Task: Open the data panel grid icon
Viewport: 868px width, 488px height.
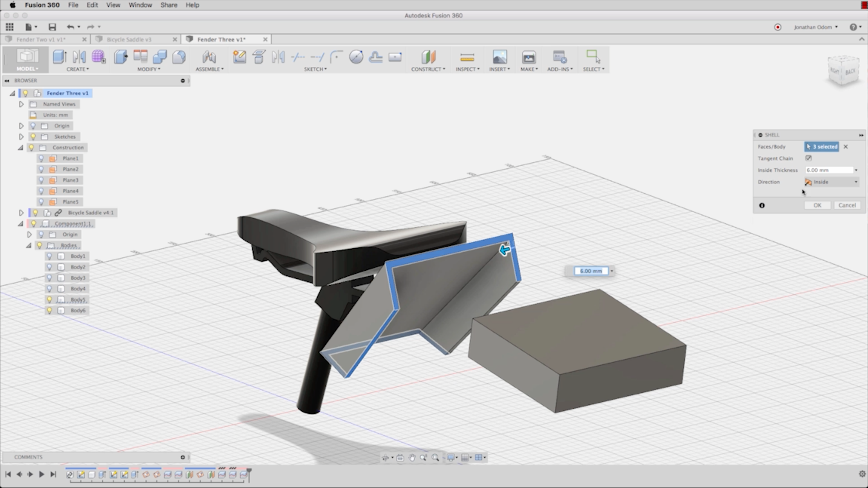Action: (x=9, y=27)
